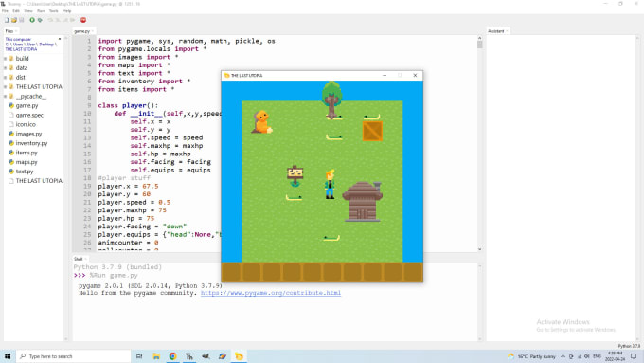Viewport: 644px width, 363px height.
Task: Click the text.py Python file icon
Action: point(11,172)
